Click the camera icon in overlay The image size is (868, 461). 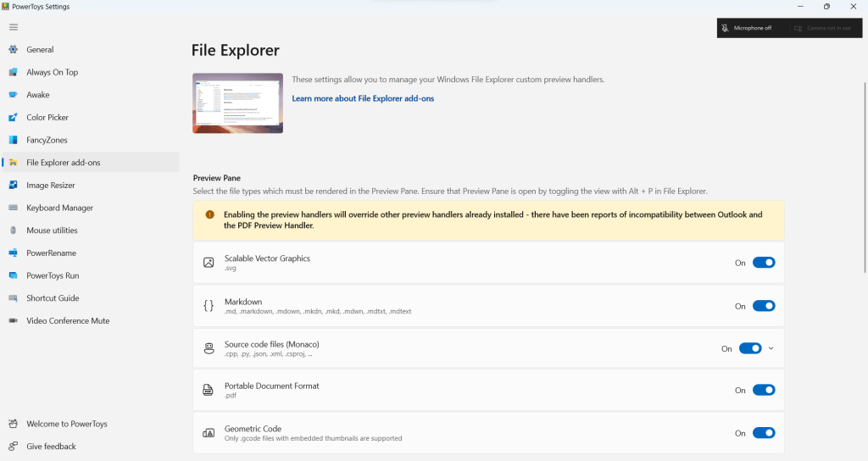pos(798,28)
